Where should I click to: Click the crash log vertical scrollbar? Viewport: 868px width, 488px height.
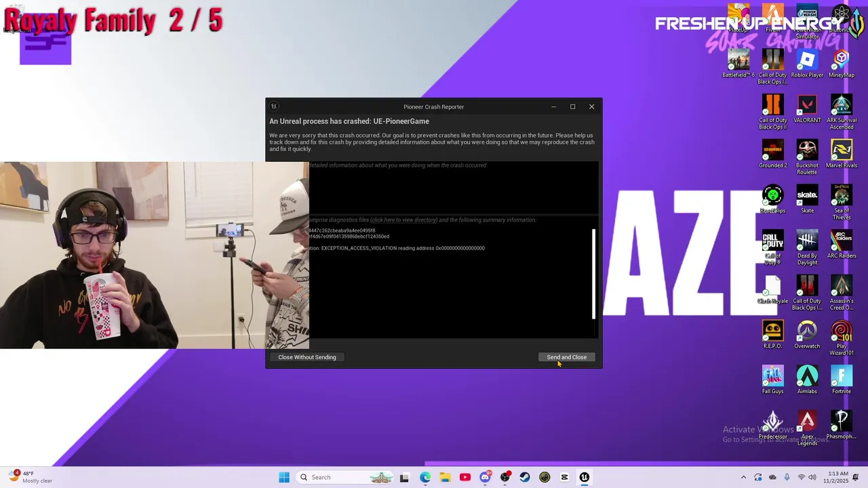tap(594, 274)
